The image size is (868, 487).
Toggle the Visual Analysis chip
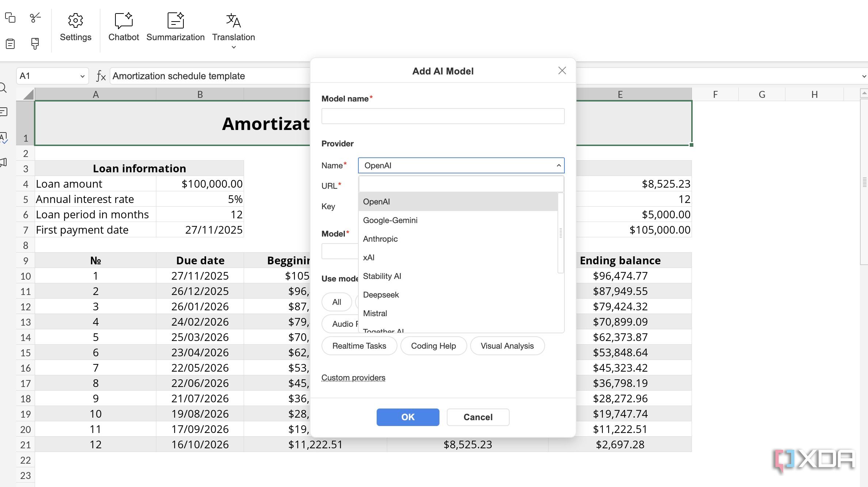[x=507, y=346]
